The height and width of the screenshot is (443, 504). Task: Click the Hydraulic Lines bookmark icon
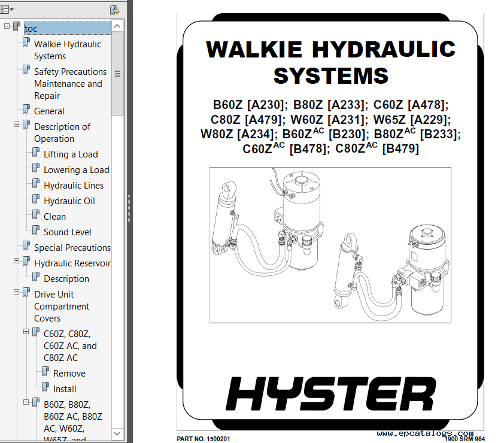tap(36, 184)
